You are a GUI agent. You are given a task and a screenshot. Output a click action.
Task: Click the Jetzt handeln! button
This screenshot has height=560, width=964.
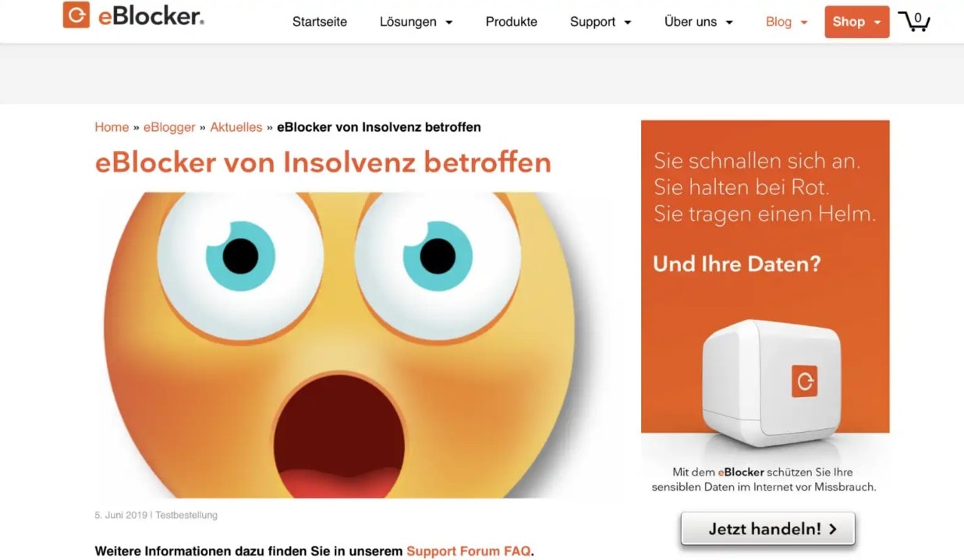click(768, 529)
